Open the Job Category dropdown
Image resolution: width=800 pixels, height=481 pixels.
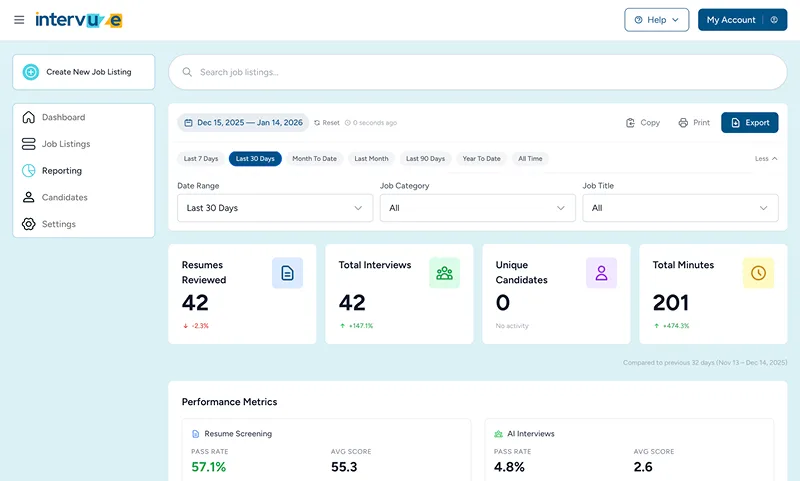click(477, 208)
